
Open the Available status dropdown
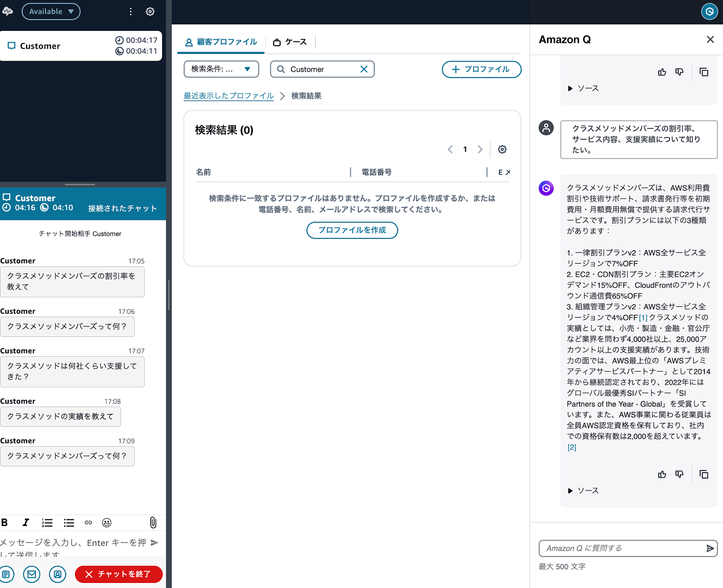[51, 12]
